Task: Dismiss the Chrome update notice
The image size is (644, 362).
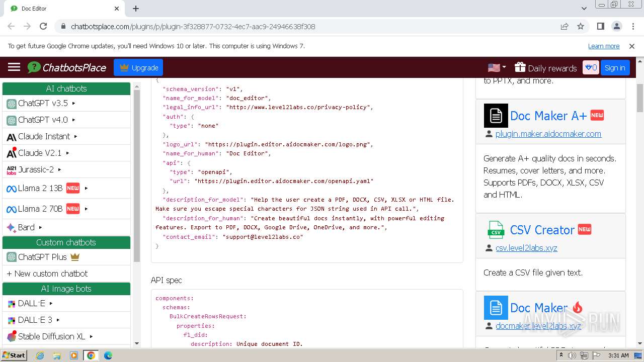Action: (632, 46)
